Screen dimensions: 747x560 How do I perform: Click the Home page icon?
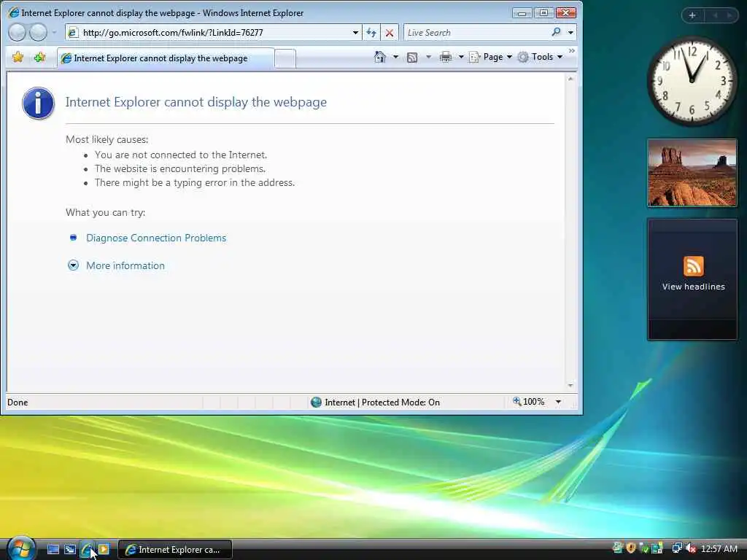(x=379, y=57)
